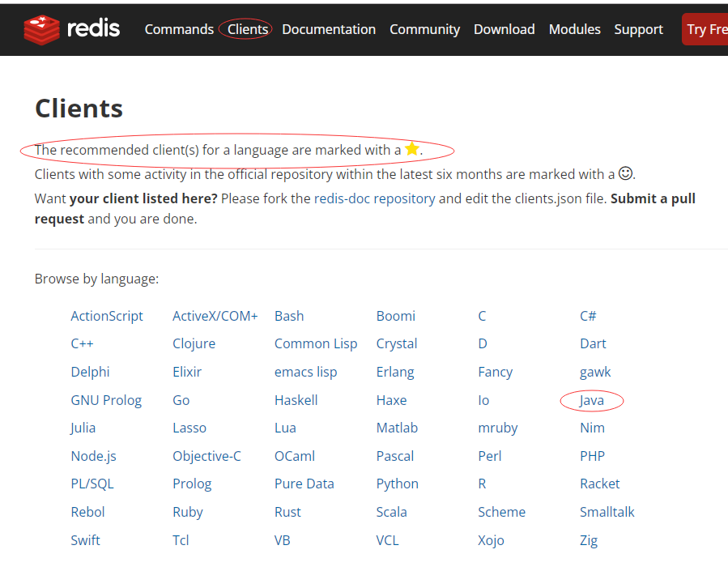Select the Haxe link

pyautogui.click(x=391, y=401)
